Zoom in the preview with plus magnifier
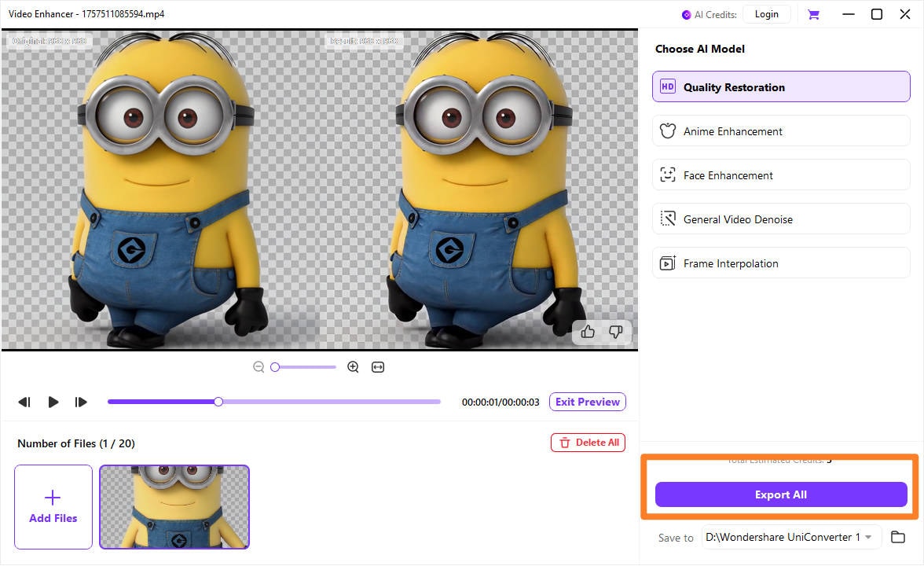Image resolution: width=924 pixels, height=566 pixels. tap(353, 367)
